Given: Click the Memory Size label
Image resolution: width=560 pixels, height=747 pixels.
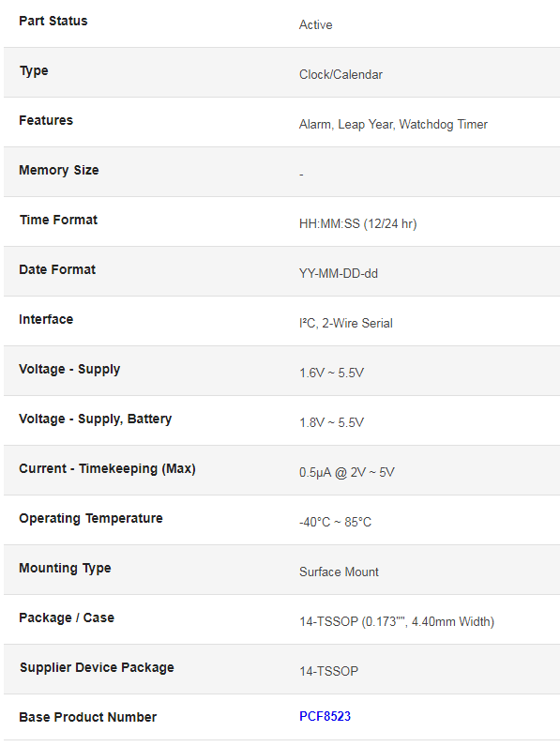Looking at the screenshot, I should pos(59,170).
